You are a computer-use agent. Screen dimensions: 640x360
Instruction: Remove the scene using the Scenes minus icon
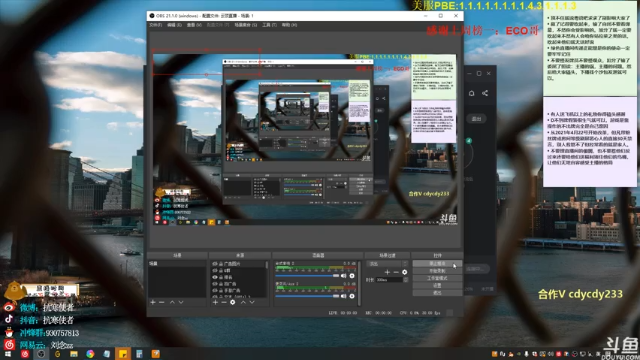point(162,302)
